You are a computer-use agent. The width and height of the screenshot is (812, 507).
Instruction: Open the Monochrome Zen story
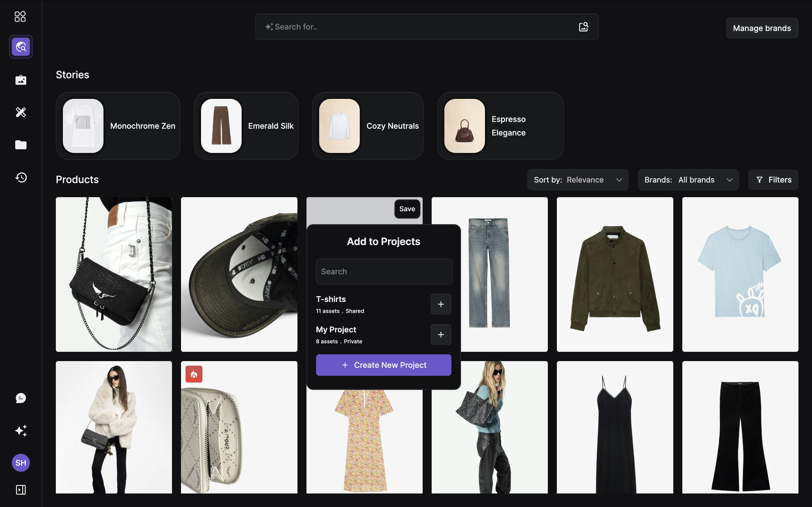click(x=118, y=126)
